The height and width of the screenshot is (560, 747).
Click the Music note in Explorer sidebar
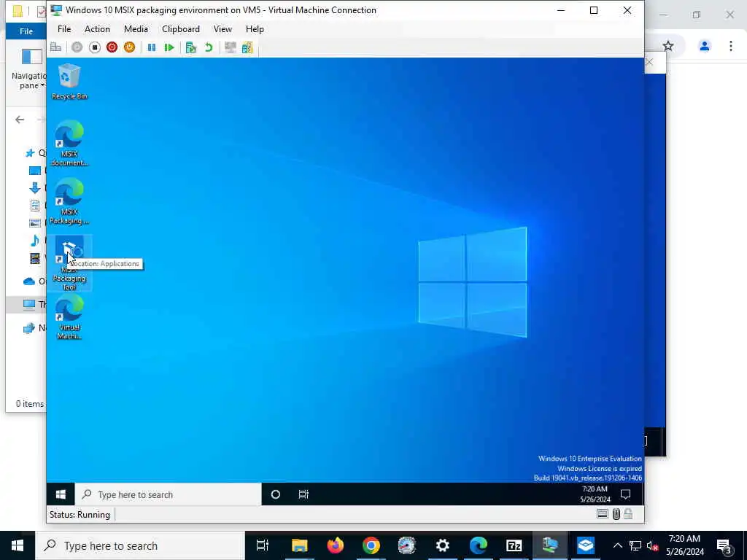coord(35,241)
